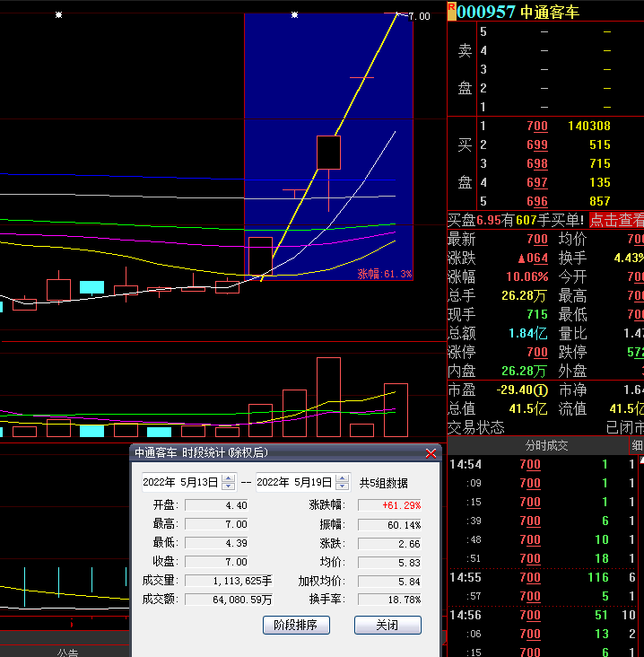Click the end date field 2022年 5月19日
Screen dimensions: 644x657
pos(295,483)
